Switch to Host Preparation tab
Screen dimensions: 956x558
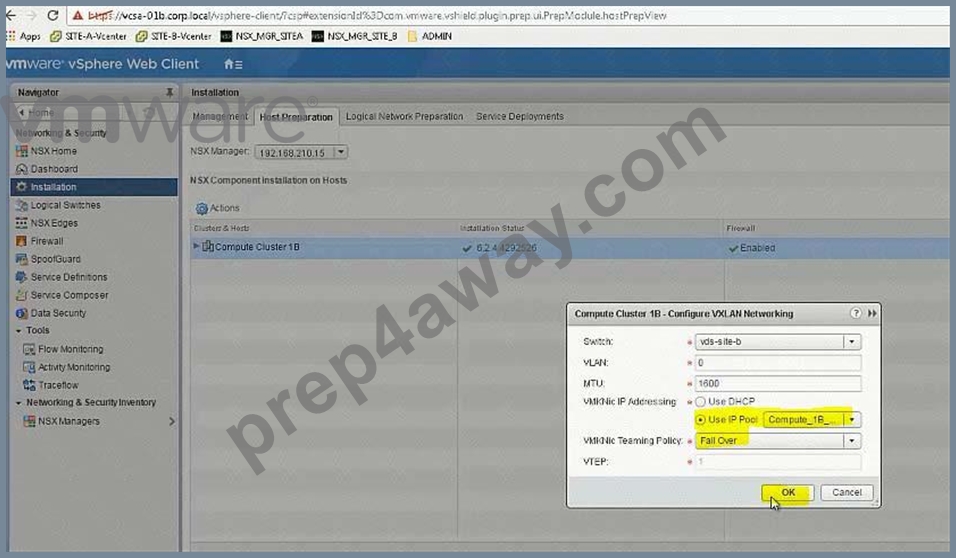click(x=296, y=116)
